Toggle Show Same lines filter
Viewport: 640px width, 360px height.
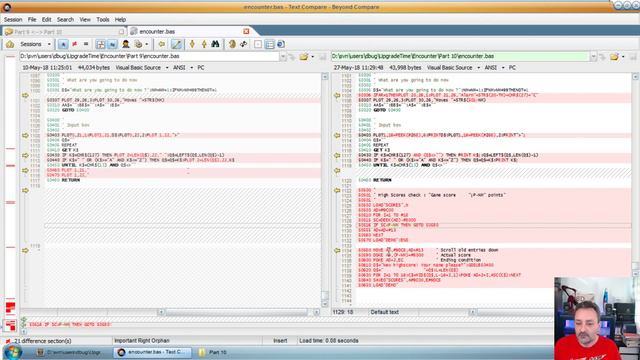86,44
